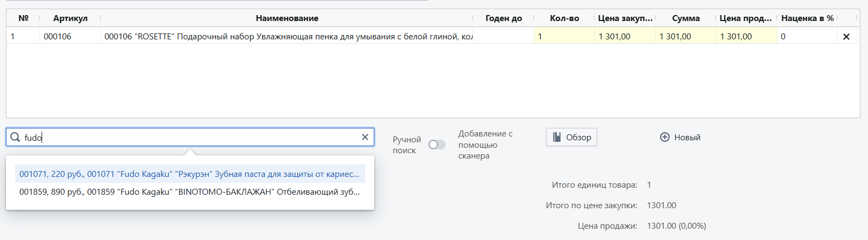Clear the search field with X icon
868x240 pixels.
[365, 137]
